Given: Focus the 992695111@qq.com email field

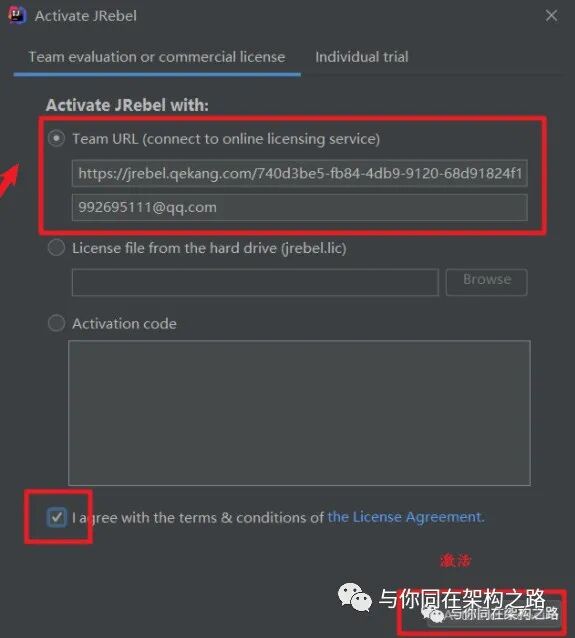Looking at the screenshot, I should pos(300,207).
